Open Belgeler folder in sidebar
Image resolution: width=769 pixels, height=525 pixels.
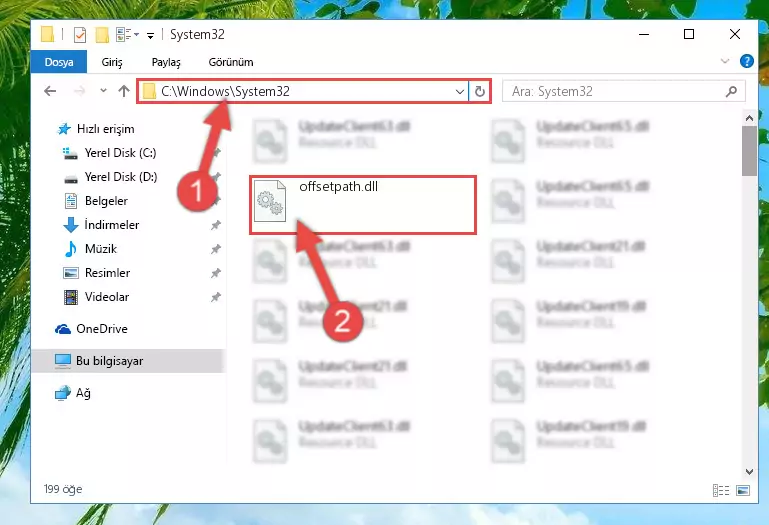[106, 201]
